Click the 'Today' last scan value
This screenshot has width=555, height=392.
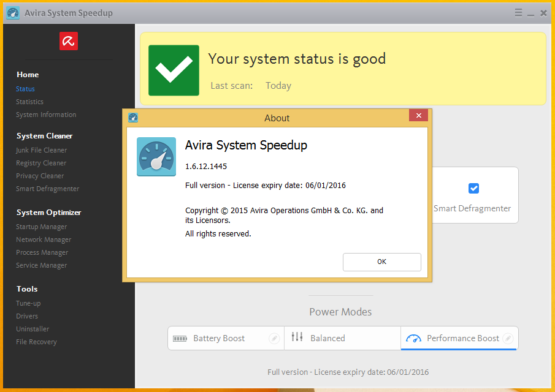click(278, 86)
